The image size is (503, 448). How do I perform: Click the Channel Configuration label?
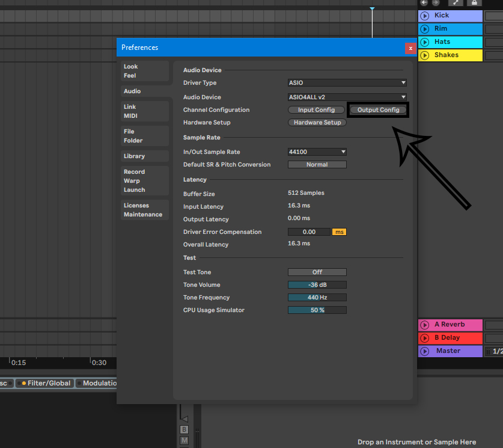(x=216, y=110)
